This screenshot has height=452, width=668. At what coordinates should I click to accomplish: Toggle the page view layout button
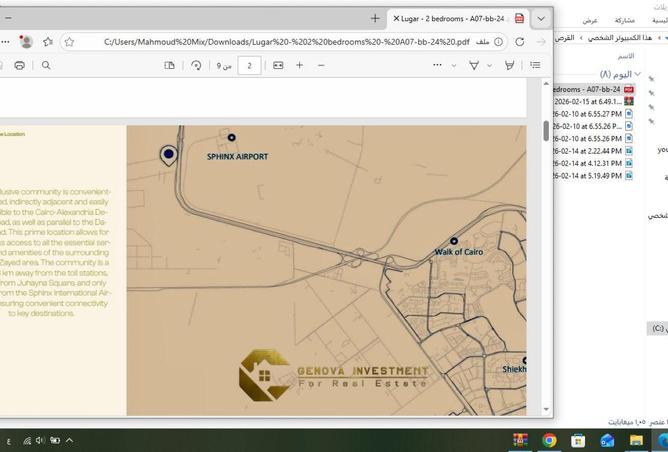tap(169, 65)
